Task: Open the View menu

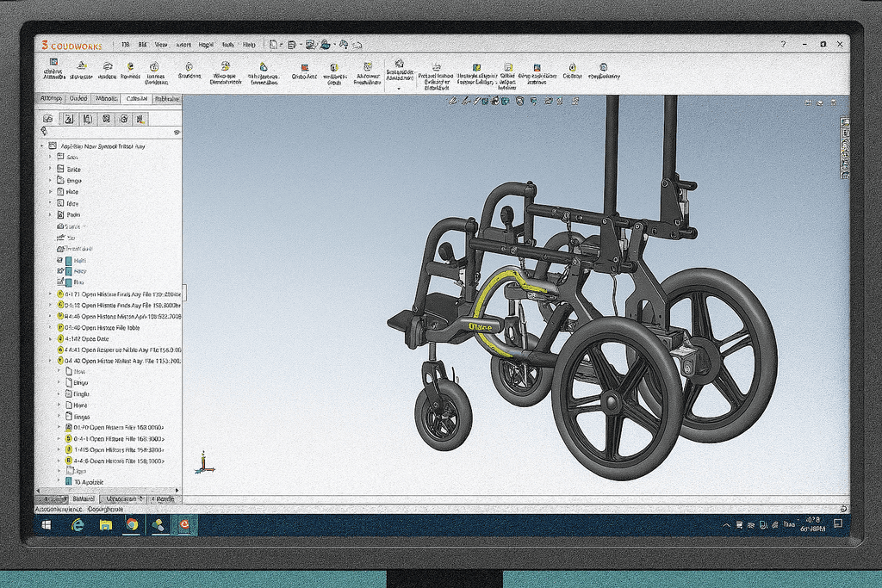Action: 161,44
